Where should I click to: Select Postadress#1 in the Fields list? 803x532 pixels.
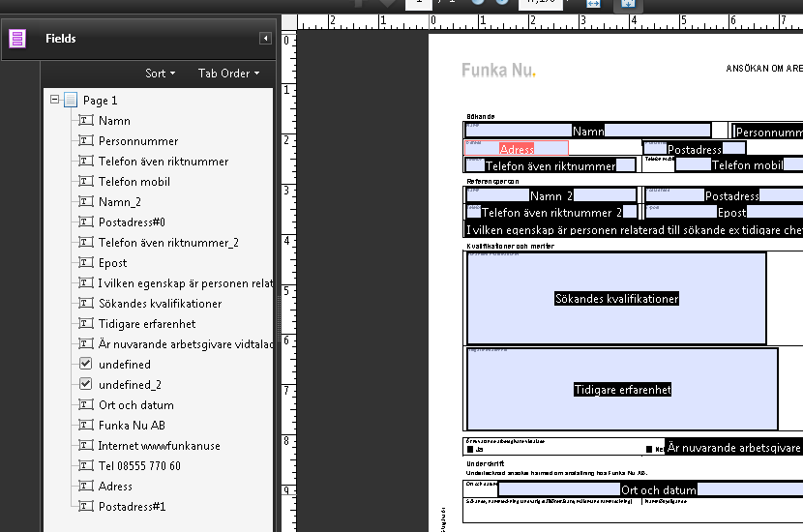tap(133, 507)
